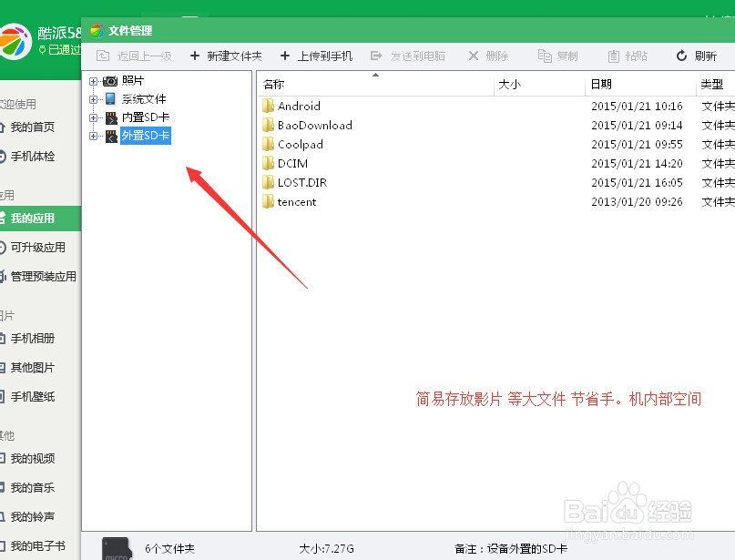
Task: Select the BaoDownload folder name
Action: 315,126
